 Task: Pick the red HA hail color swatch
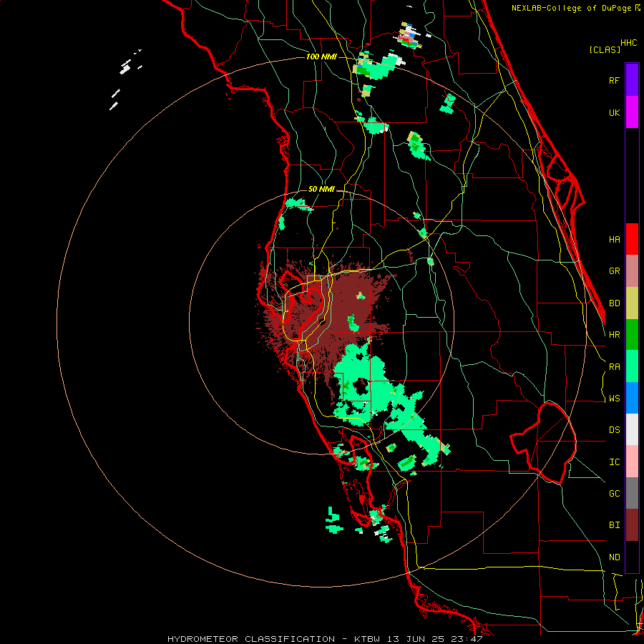[632, 239]
